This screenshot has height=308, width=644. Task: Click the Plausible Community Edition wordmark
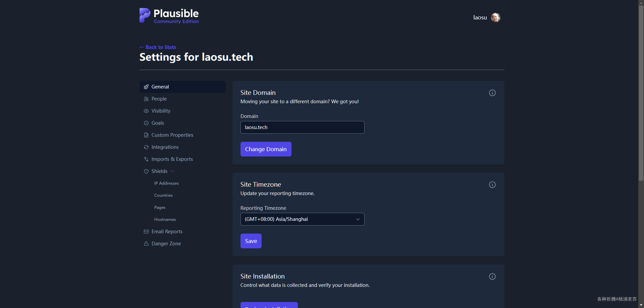176,16
